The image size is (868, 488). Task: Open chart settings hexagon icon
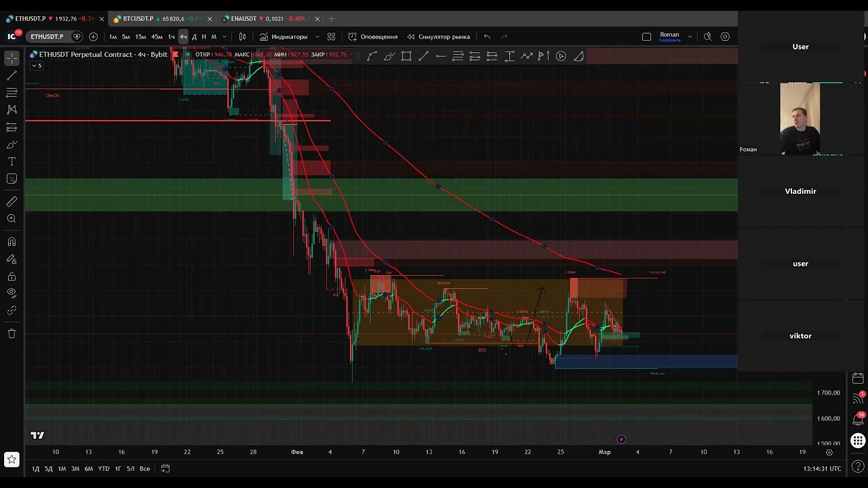tap(725, 37)
